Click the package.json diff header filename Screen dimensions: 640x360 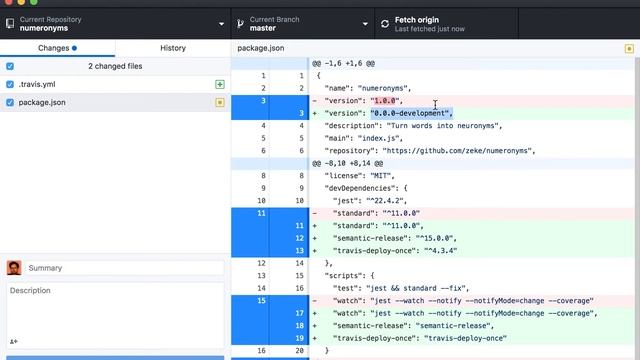(x=261, y=48)
